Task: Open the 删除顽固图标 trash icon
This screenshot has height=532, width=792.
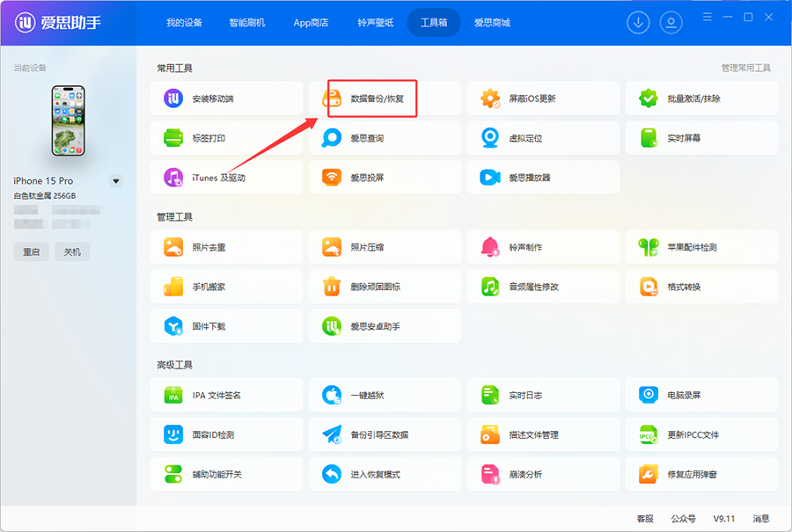Action: pyautogui.click(x=332, y=286)
